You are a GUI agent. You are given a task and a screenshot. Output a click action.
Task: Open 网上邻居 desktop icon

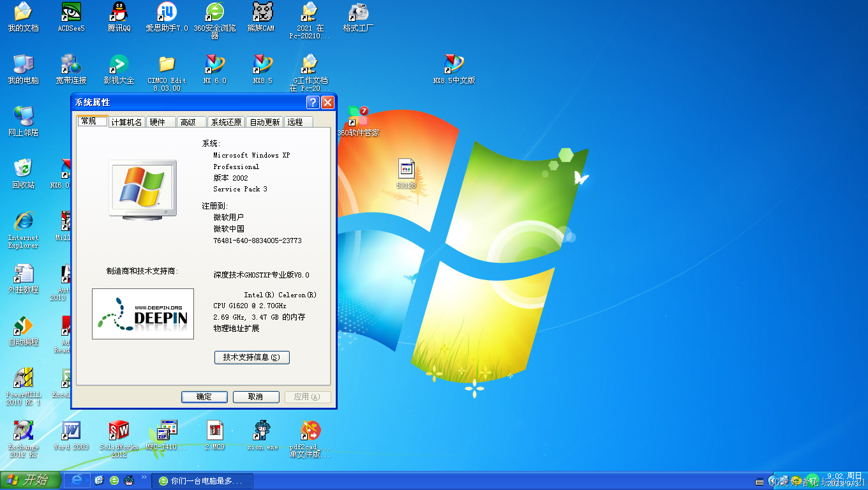click(x=23, y=122)
